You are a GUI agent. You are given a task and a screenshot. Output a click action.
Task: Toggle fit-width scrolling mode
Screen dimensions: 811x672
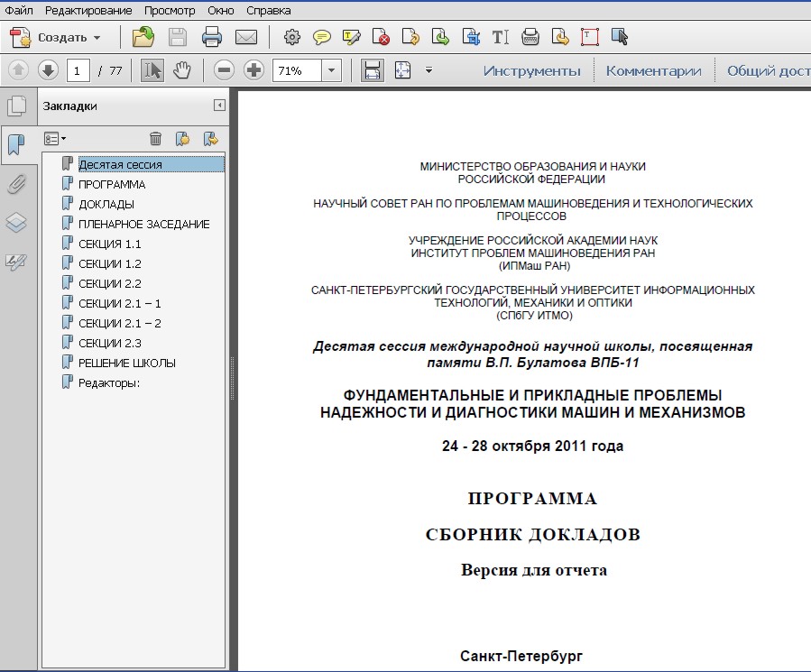(x=373, y=70)
